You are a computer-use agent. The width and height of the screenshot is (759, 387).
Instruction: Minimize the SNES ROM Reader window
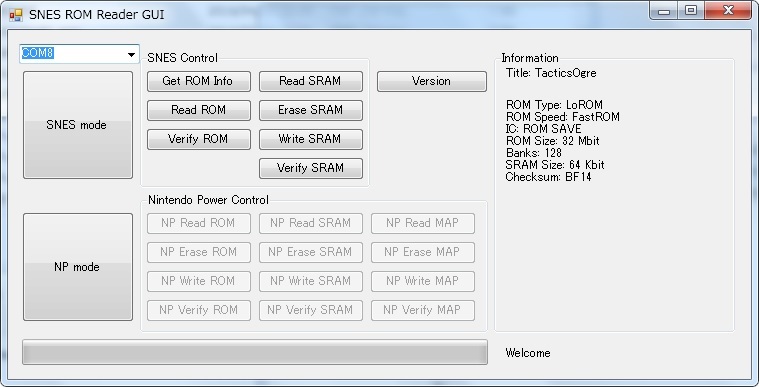664,11
